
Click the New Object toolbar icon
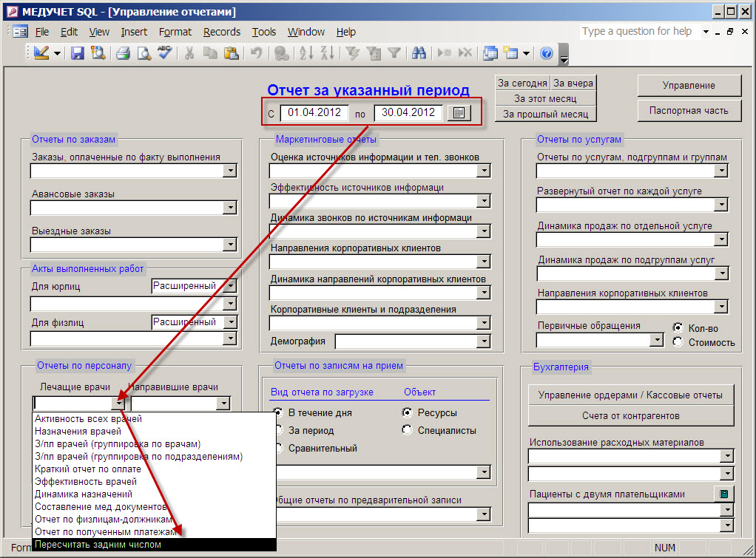click(x=510, y=53)
